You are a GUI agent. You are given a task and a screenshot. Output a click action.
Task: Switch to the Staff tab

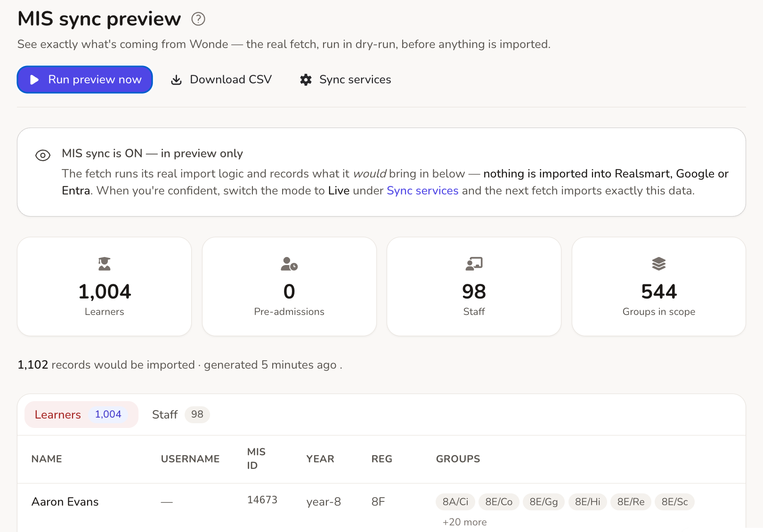181,415
